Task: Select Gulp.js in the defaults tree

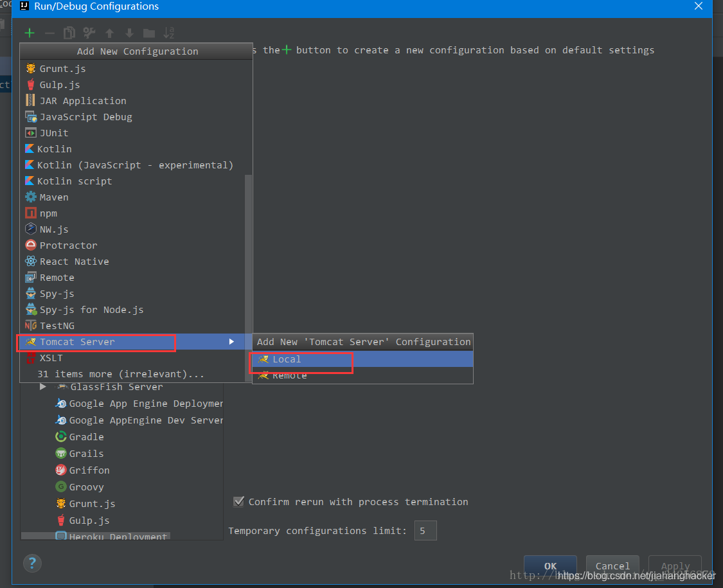Action: click(x=83, y=521)
